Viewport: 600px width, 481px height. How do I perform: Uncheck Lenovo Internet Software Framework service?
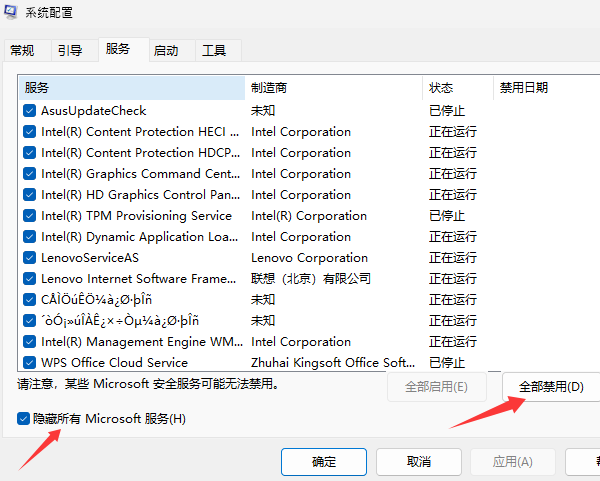[x=29, y=279]
